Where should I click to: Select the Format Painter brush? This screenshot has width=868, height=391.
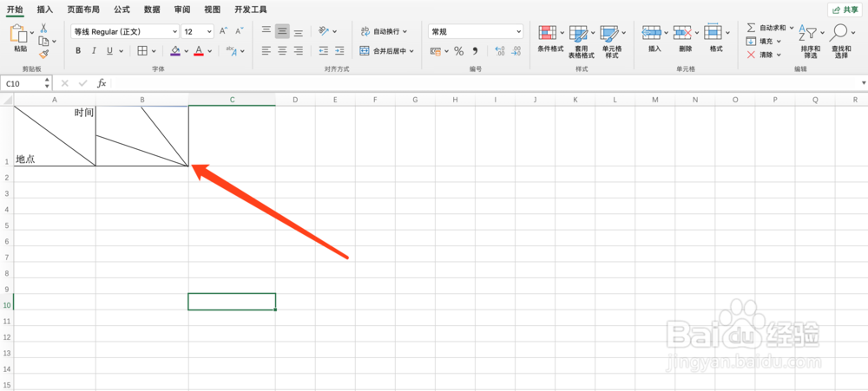pos(43,54)
